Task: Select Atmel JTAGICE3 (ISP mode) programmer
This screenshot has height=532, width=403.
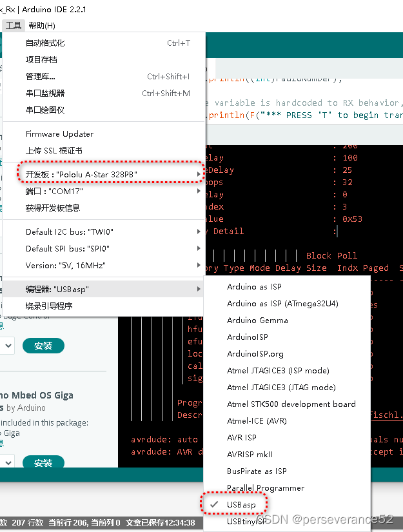Action: 287,371
